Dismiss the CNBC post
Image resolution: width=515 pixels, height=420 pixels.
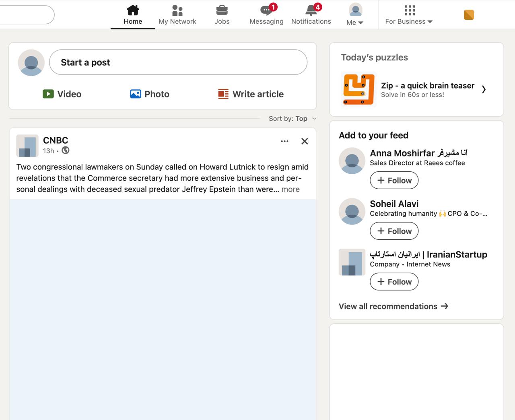point(305,141)
